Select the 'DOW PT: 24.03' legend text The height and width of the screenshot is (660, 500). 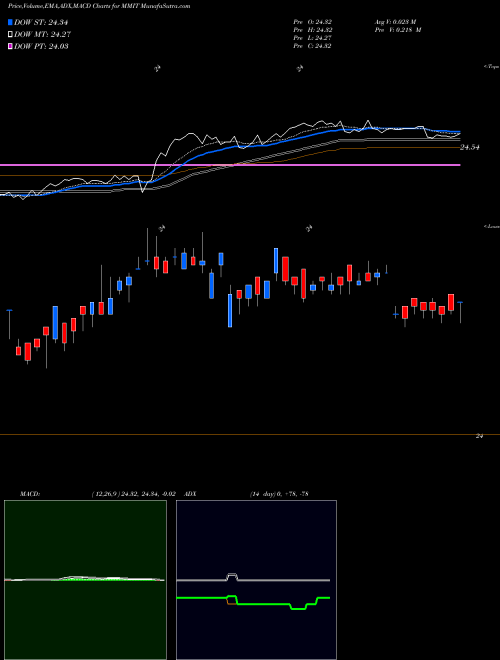[x=41, y=46]
